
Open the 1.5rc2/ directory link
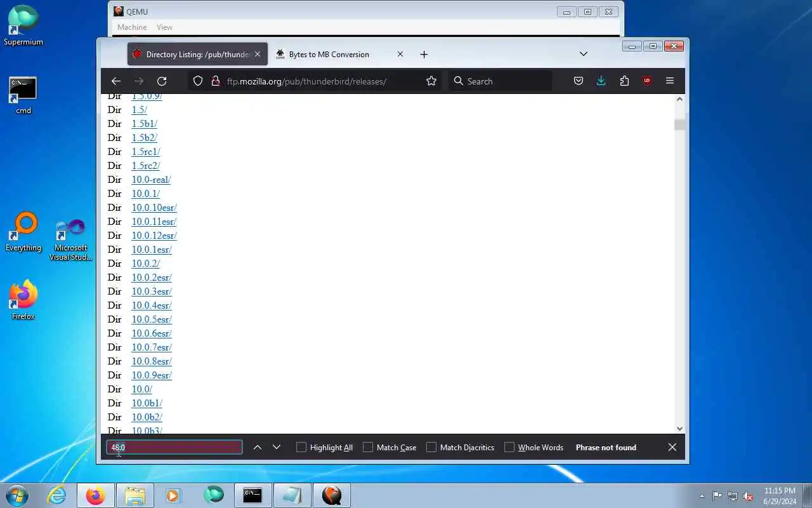[x=146, y=166]
